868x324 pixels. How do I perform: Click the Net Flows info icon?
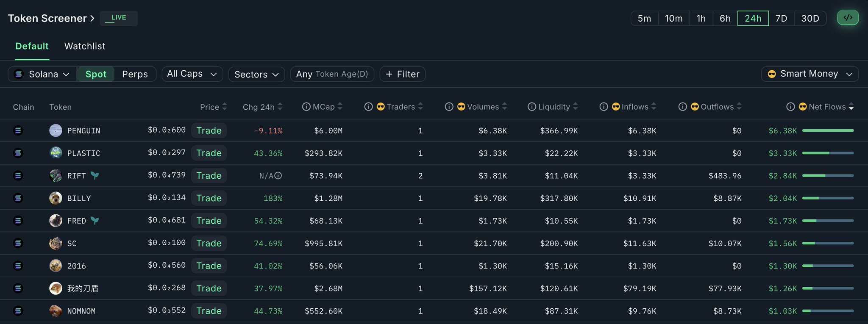click(790, 107)
